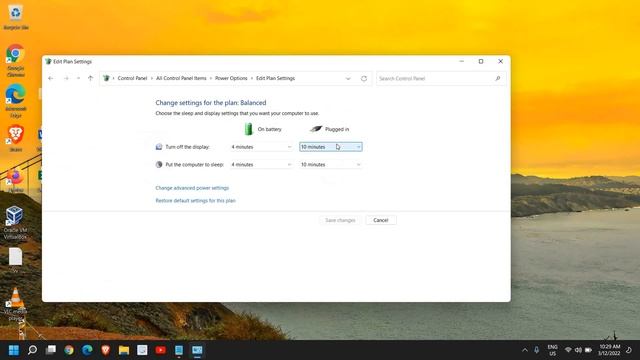
Task: Click All Control Panel Items breadcrumb
Action: 181,78
